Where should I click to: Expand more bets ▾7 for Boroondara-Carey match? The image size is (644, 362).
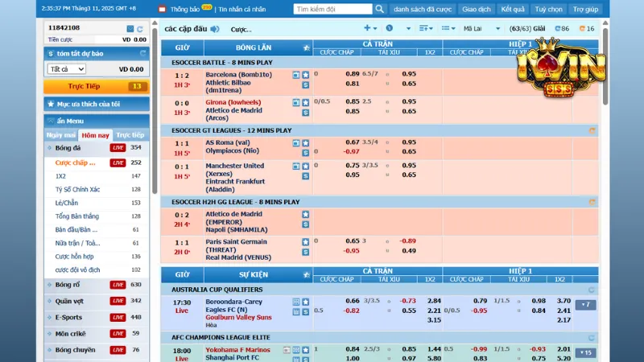586,305
